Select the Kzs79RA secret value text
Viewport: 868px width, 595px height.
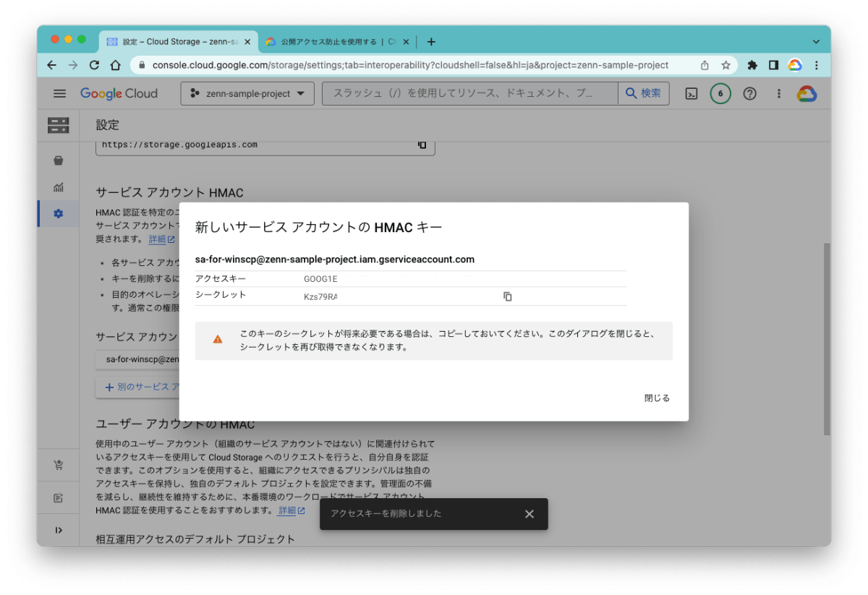(x=320, y=296)
